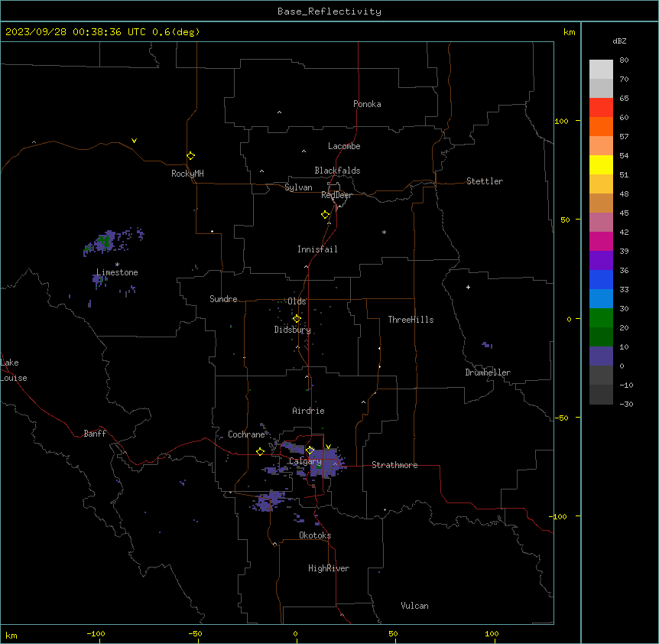The width and height of the screenshot is (659, 644).
Task: Click the yellow diamond marker south of RedDeer
Action: pyautogui.click(x=325, y=215)
